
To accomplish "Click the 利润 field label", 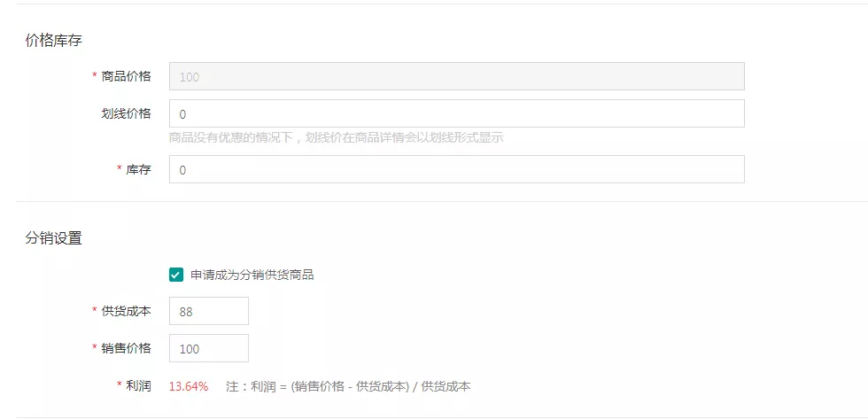I will [x=138, y=386].
